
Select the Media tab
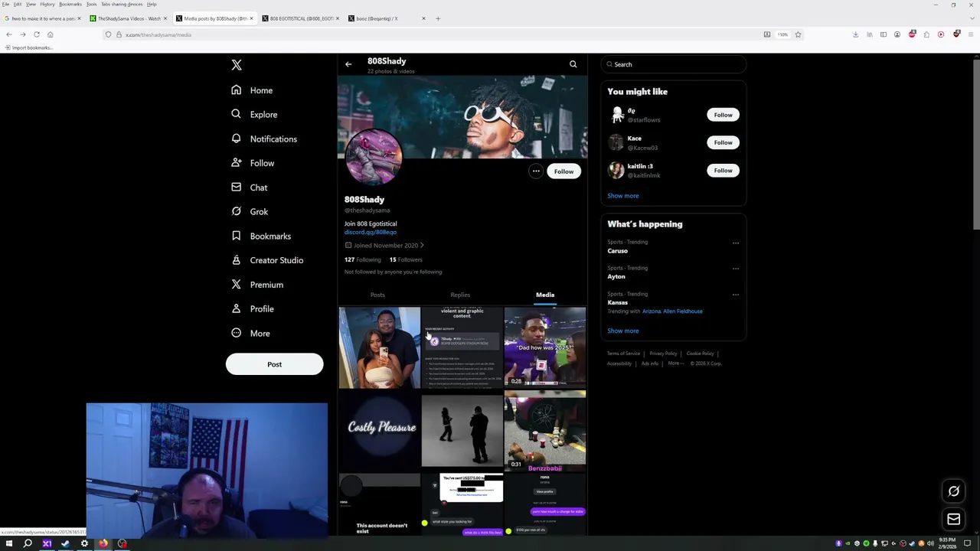click(x=545, y=295)
